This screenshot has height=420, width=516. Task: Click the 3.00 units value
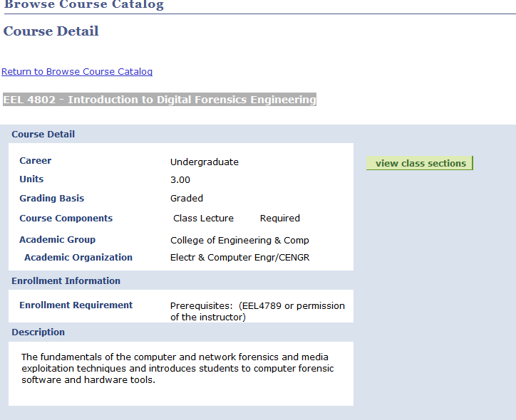(180, 180)
